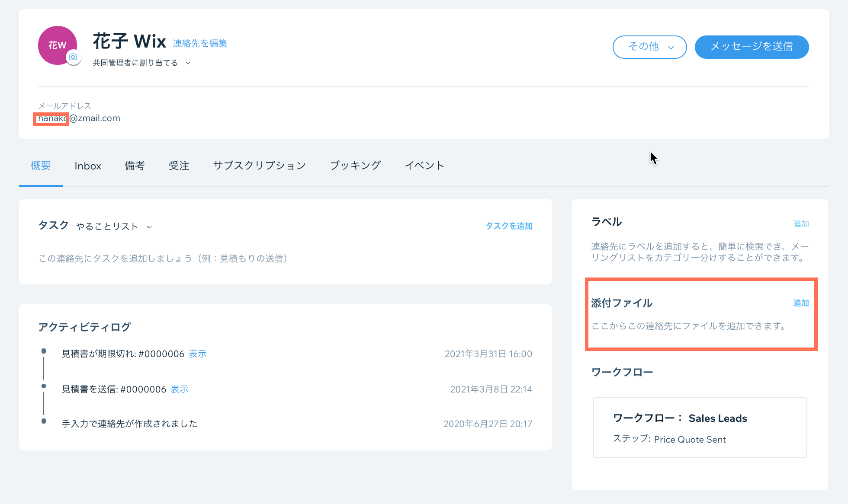The width and height of the screenshot is (848, 504).
Task: Click the ステップ: Price Quote Sent text
Action: (x=669, y=439)
